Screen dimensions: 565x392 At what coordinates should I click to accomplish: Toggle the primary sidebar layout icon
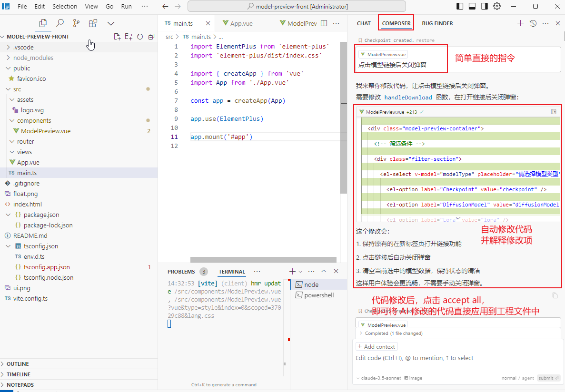point(460,6)
